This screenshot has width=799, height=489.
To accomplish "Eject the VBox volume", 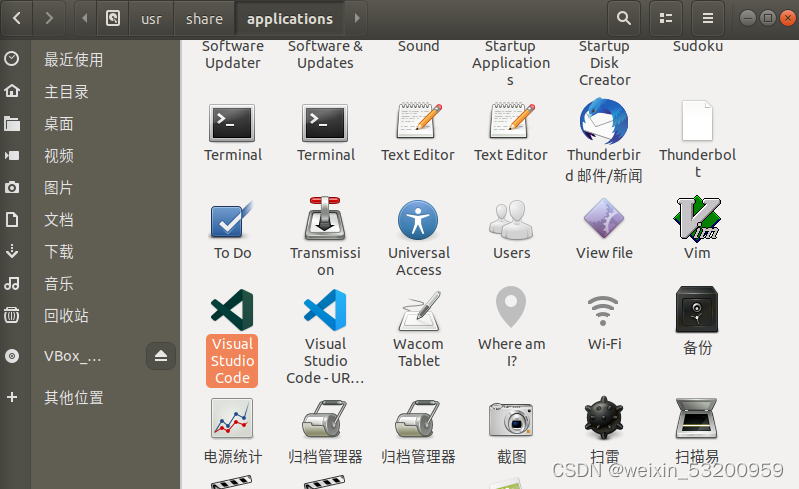I will (161, 356).
